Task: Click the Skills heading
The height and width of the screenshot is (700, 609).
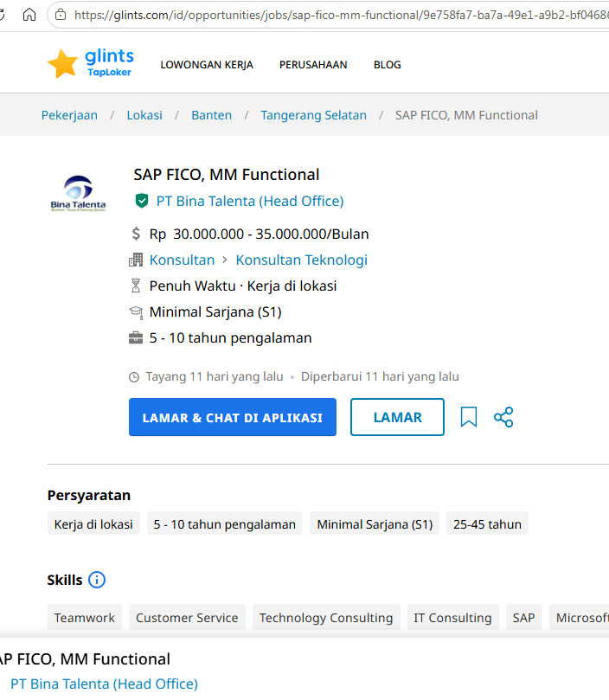Action: 65,580
